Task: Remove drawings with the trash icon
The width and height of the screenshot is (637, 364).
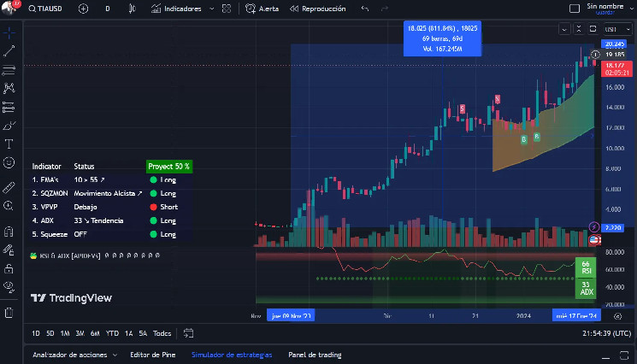Action: pos(9,313)
